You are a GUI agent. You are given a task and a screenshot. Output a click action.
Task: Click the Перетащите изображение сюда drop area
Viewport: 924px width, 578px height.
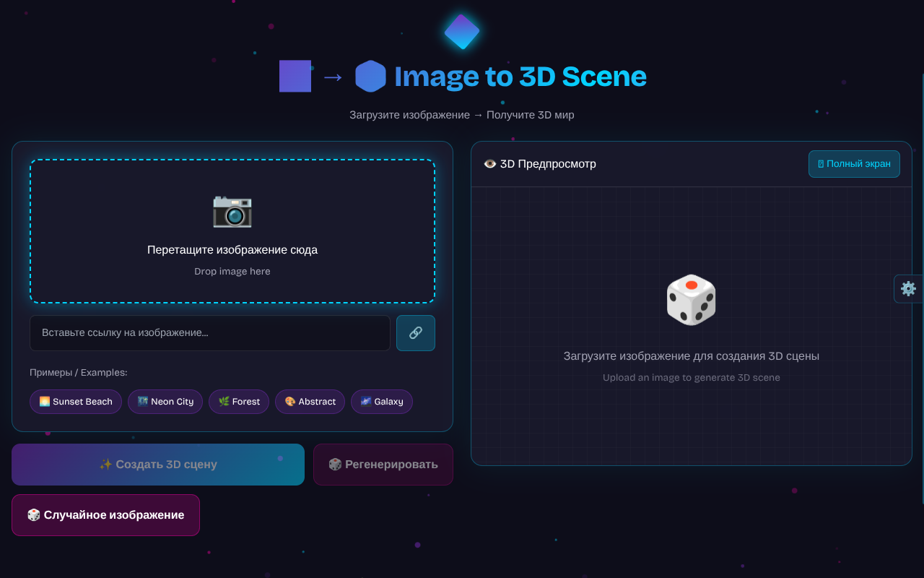point(232,250)
